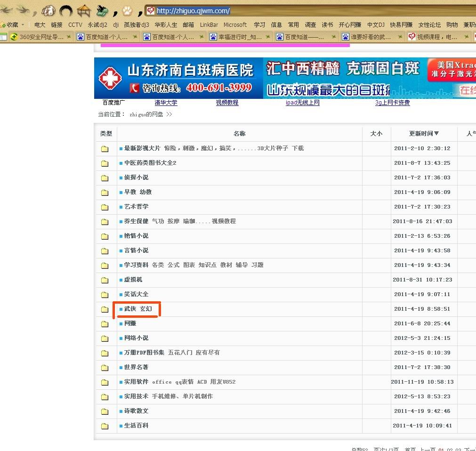Click the red cross hospital logo
The height and width of the screenshot is (451, 476).
point(110,79)
